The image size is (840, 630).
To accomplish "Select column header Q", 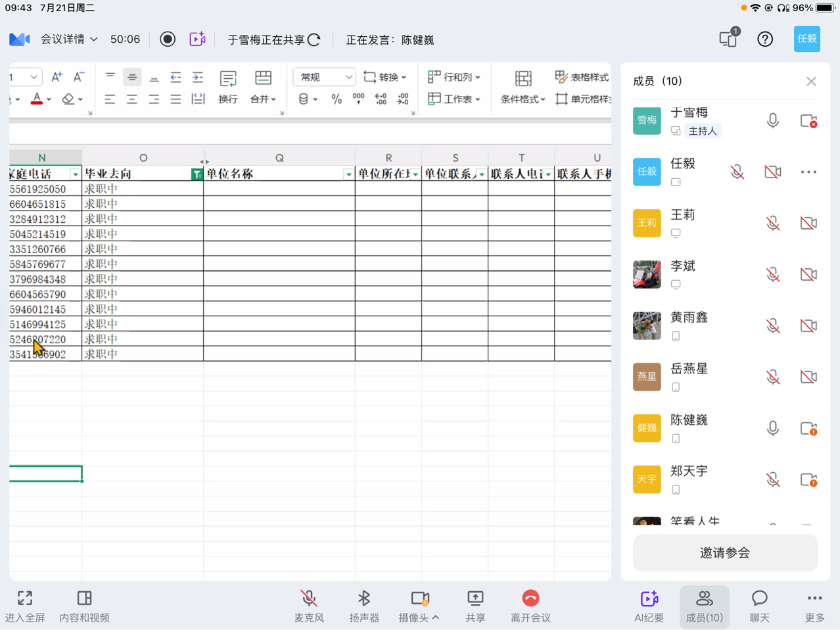I will pyautogui.click(x=279, y=158).
